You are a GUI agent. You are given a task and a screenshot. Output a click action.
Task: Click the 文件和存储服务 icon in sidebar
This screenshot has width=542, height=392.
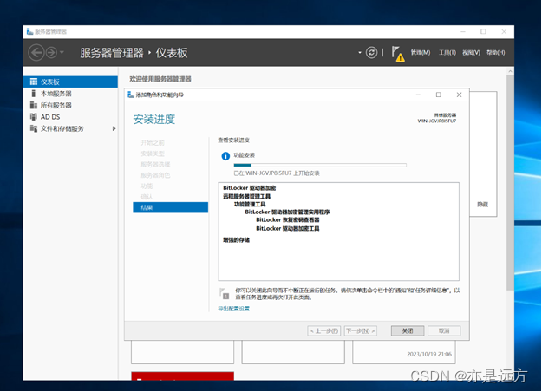34,128
